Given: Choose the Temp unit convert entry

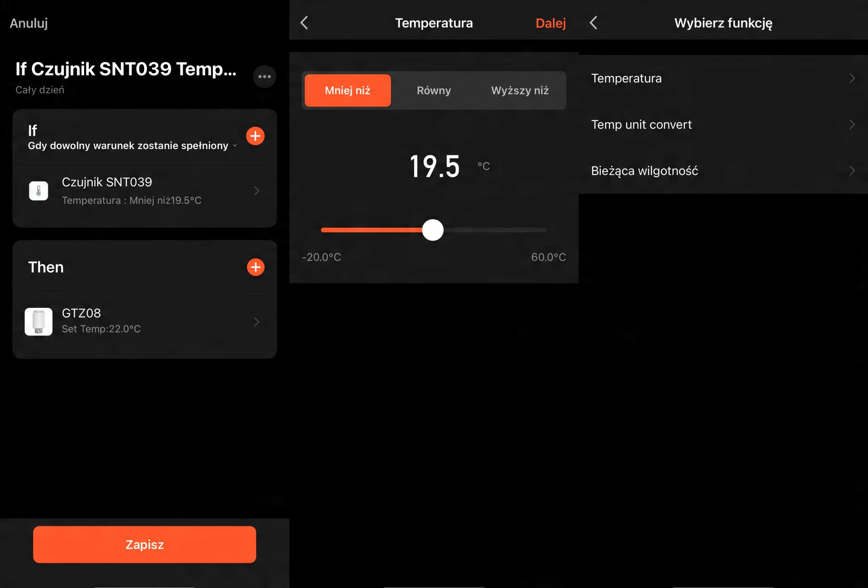Looking at the screenshot, I should pos(641,124).
